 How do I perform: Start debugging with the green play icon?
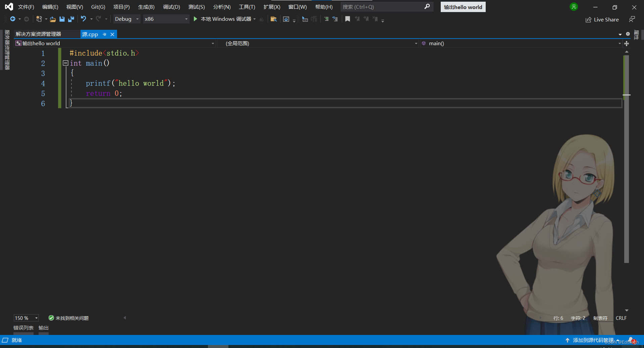pyautogui.click(x=195, y=19)
